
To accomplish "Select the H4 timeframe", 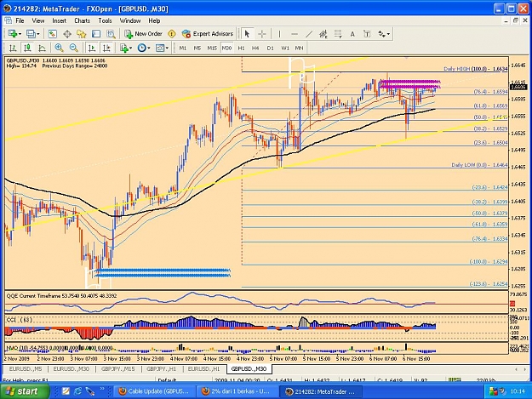I will (255, 48).
